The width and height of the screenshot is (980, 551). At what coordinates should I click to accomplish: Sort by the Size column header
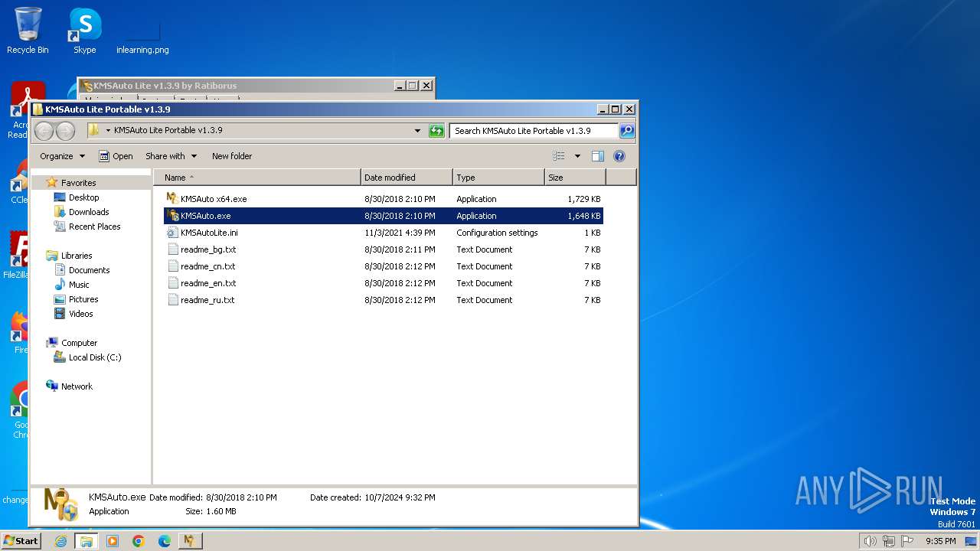tap(575, 178)
